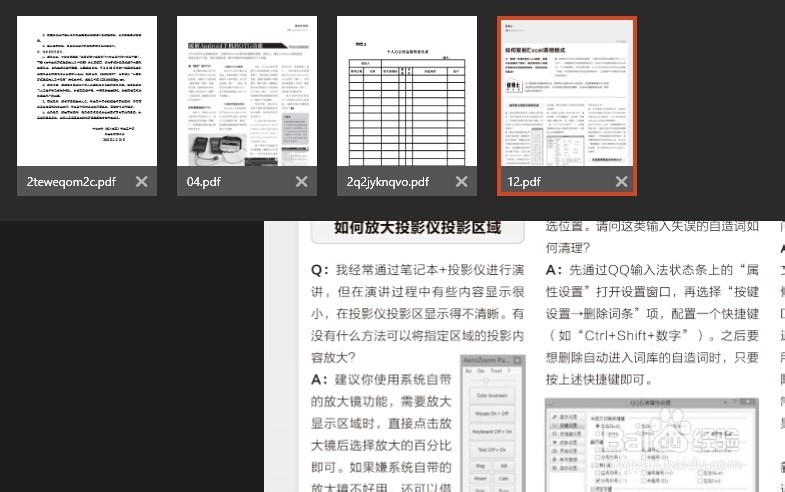The width and height of the screenshot is (785, 492).
Task: Click the 04.pdf file name label
Action: [204, 182]
